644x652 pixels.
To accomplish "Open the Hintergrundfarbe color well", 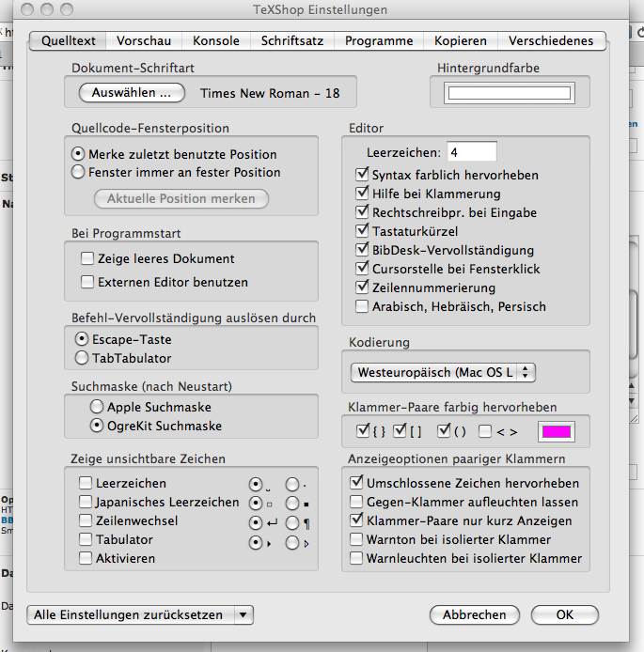I will pyautogui.click(x=510, y=93).
